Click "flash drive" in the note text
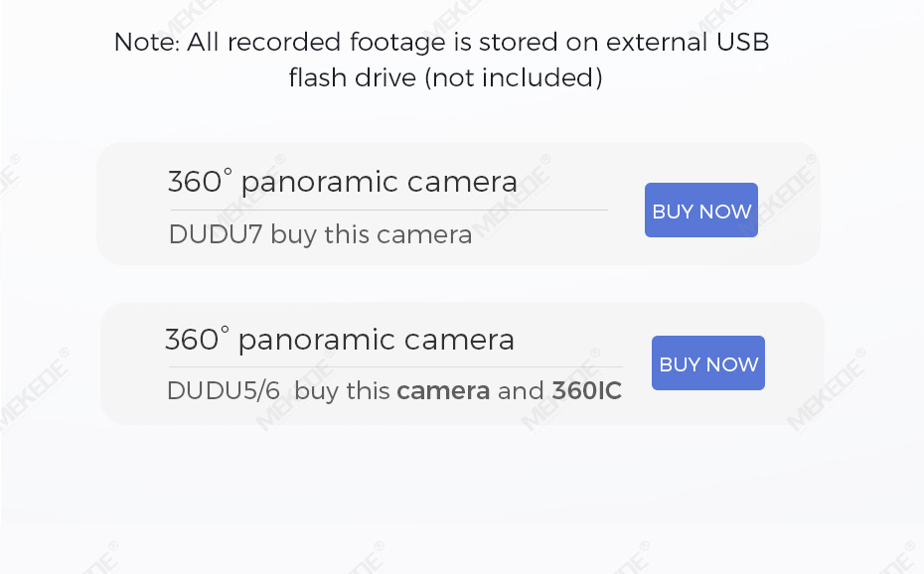The height and width of the screenshot is (574, 924). pos(352,78)
